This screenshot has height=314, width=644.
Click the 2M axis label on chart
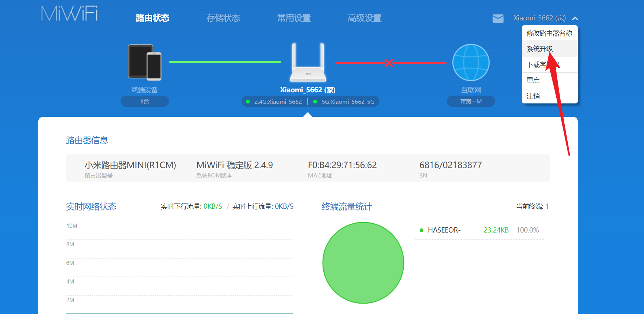[70, 300]
